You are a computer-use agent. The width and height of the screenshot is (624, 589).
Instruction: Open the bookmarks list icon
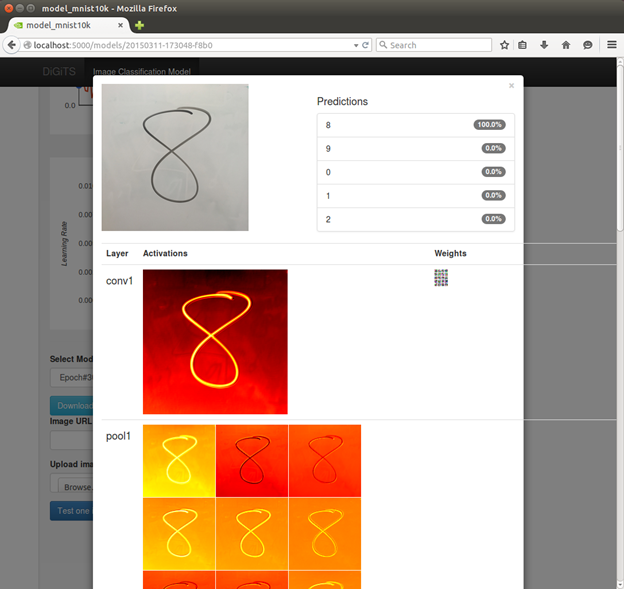point(523,45)
